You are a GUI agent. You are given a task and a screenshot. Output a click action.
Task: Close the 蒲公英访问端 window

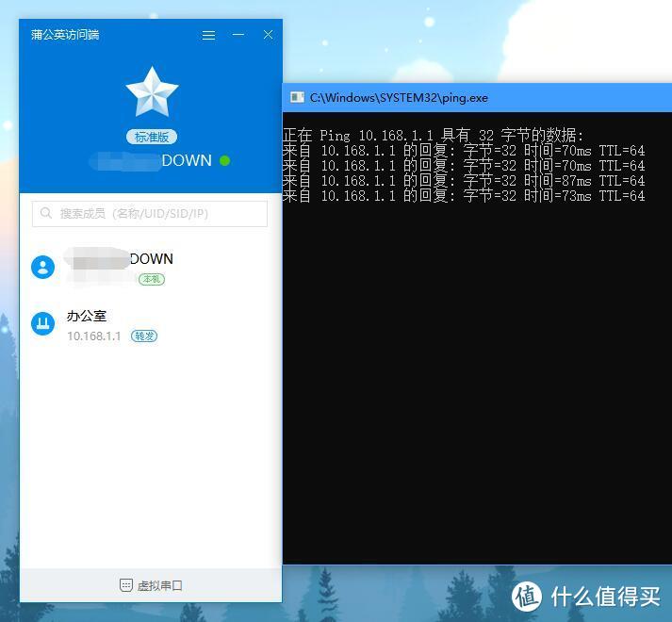pyautogui.click(x=269, y=35)
